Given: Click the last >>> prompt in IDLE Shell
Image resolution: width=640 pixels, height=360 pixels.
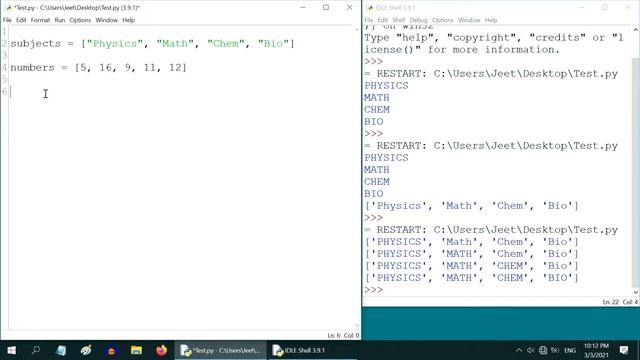Looking at the screenshot, I should point(373,290).
